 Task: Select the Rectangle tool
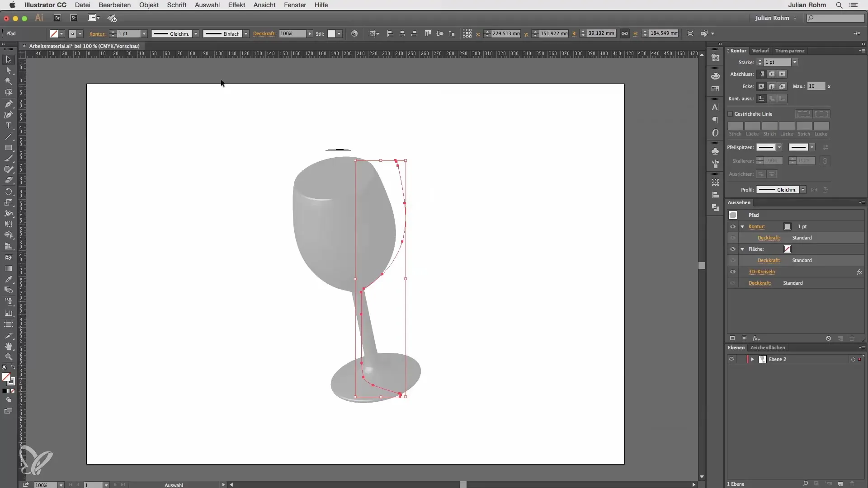pos(8,148)
